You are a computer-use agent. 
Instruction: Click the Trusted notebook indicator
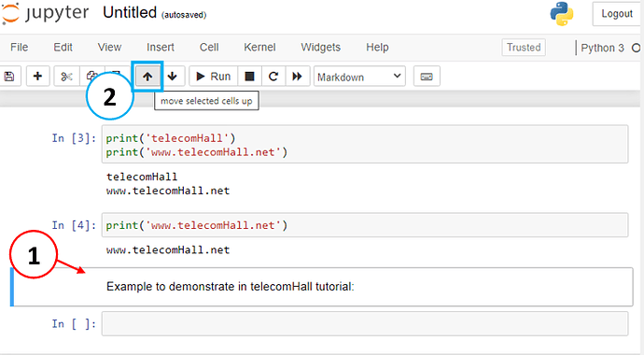524,48
